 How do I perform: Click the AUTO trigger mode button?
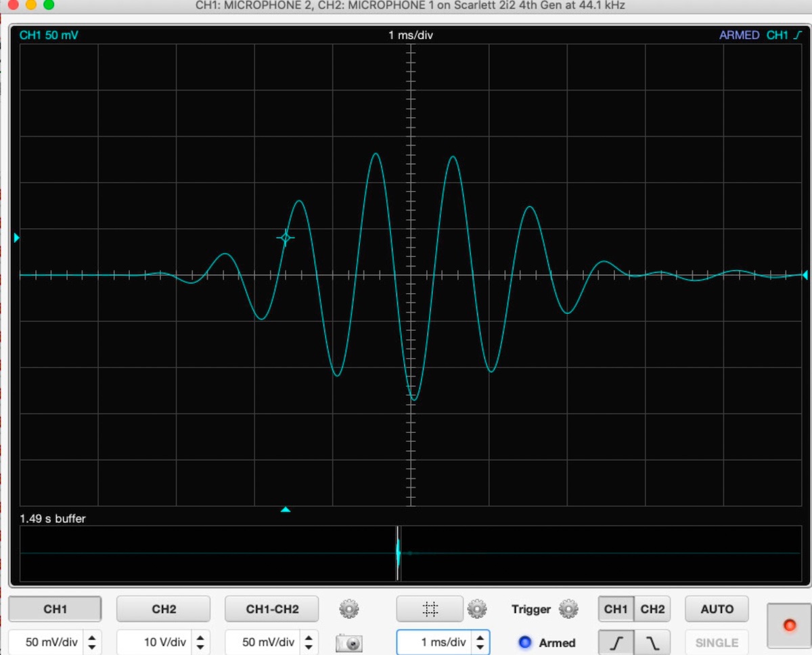point(717,609)
